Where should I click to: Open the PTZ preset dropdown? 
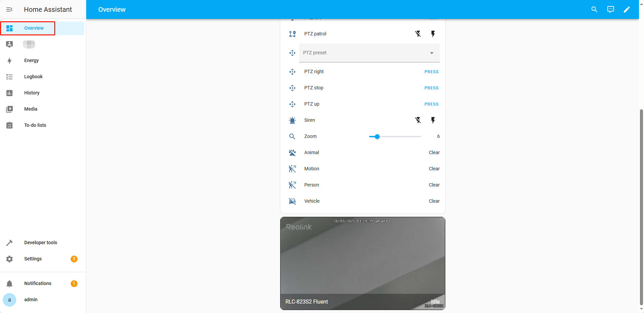pyautogui.click(x=369, y=53)
